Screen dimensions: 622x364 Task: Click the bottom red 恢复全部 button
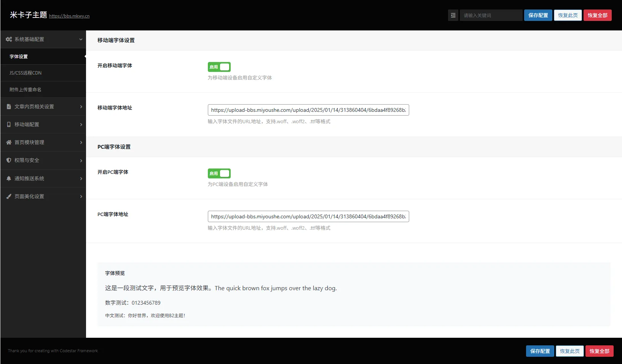(x=599, y=351)
